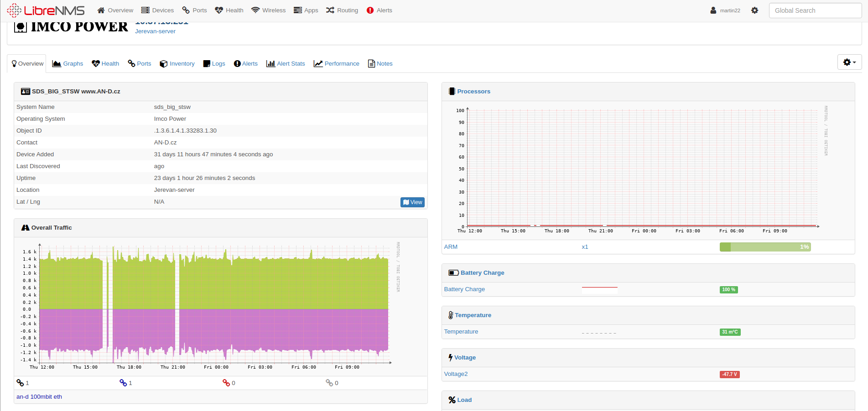Open the Apps menu in top navbar
Viewport: 868px width, 411px height.
pyautogui.click(x=306, y=10)
